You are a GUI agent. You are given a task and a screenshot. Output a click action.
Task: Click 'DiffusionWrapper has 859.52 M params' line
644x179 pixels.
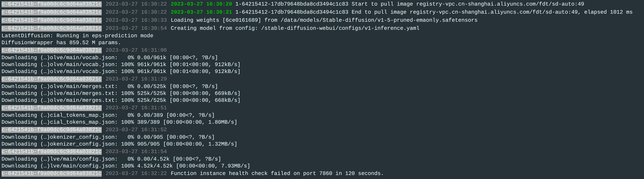[61, 42]
